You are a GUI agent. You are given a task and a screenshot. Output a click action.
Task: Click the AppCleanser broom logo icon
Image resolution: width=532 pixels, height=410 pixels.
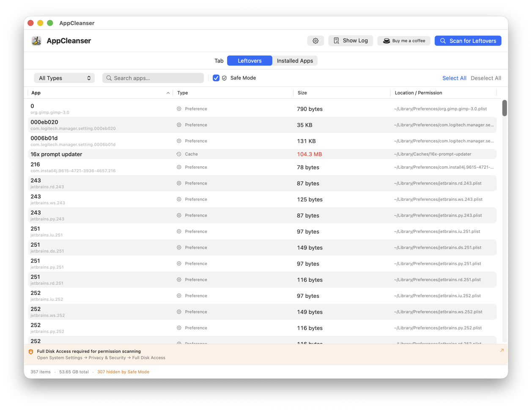click(x=36, y=41)
